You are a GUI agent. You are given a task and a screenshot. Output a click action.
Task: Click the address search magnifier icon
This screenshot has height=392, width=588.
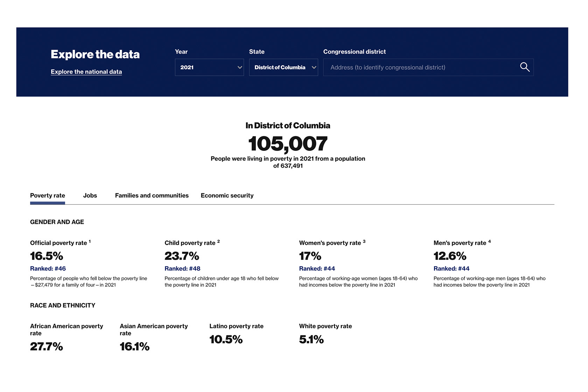pyautogui.click(x=525, y=67)
